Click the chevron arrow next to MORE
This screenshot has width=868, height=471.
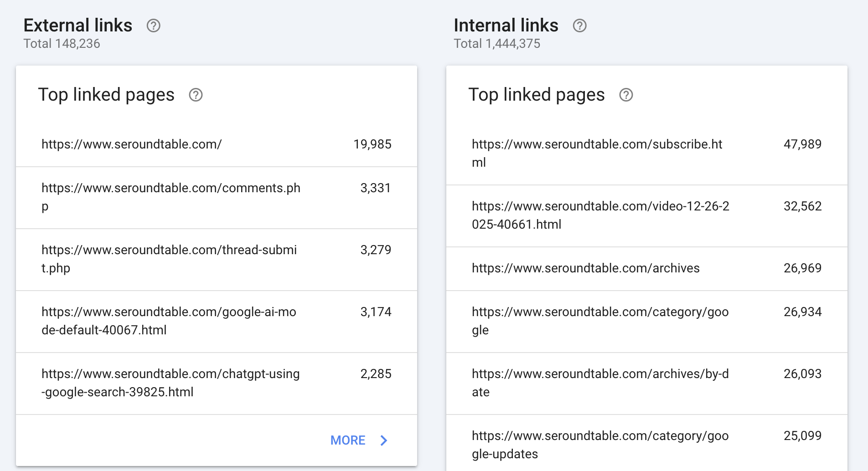(384, 440)
